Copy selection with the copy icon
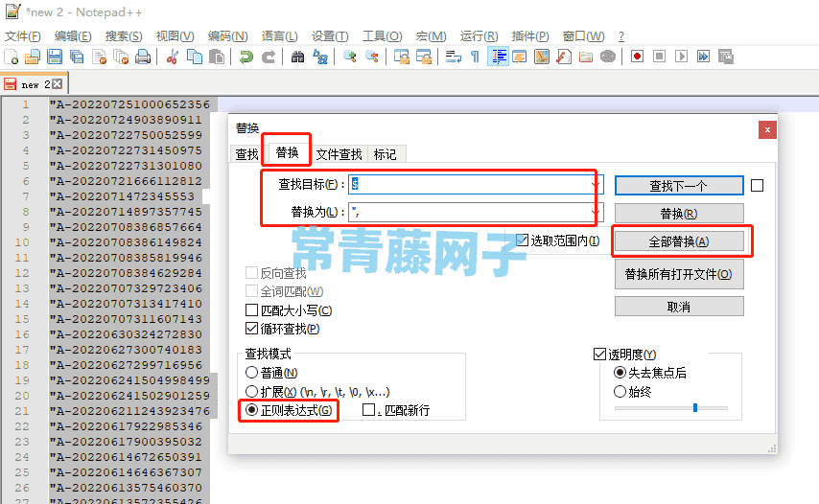The width and height of the screenshot is (819, 504). (x=195, y=57)
